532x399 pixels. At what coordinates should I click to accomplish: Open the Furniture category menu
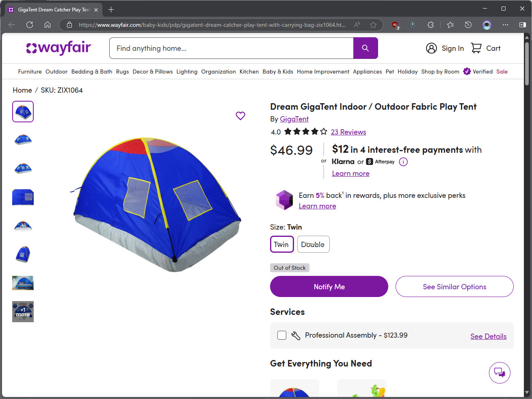click(x=30, y=72)
